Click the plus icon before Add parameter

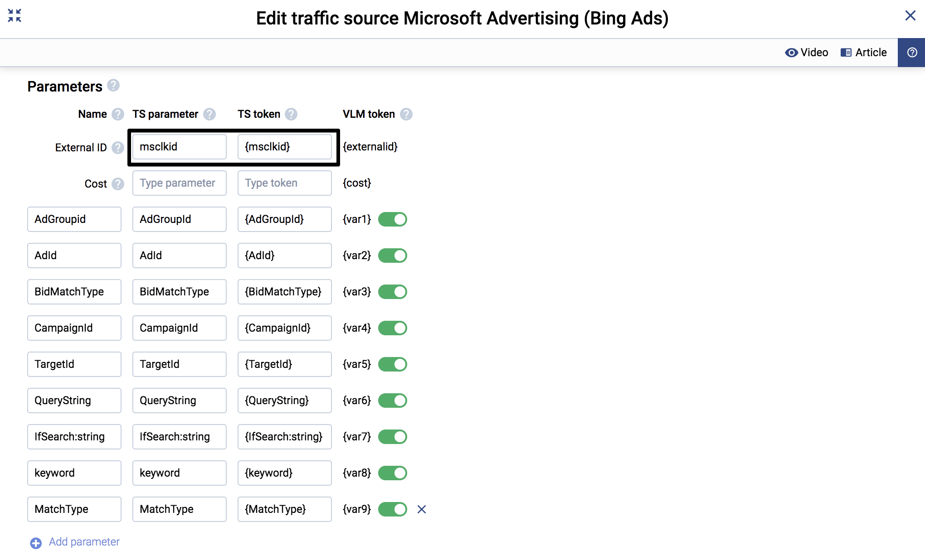point(35,542)
